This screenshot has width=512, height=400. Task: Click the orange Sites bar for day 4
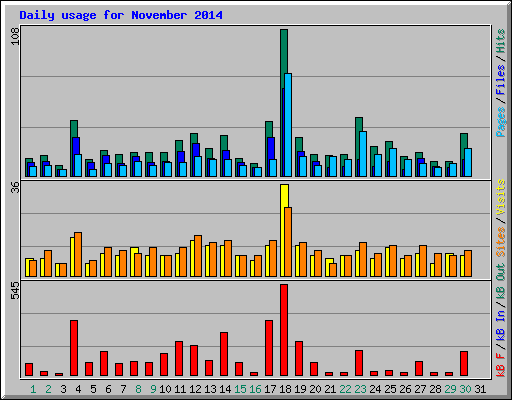coord(78,254)
